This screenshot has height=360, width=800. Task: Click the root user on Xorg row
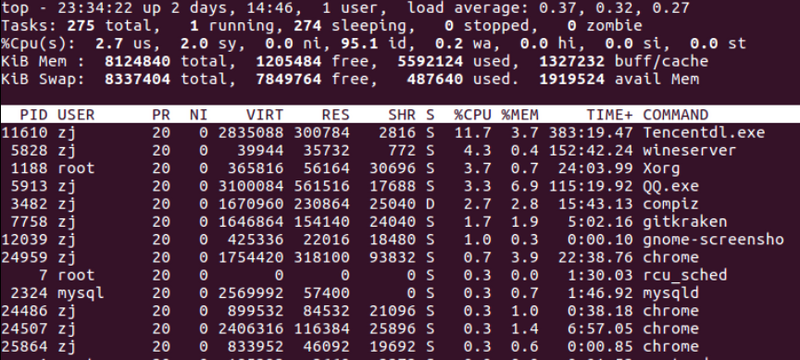pyautogui.click(x=76, y=168)
